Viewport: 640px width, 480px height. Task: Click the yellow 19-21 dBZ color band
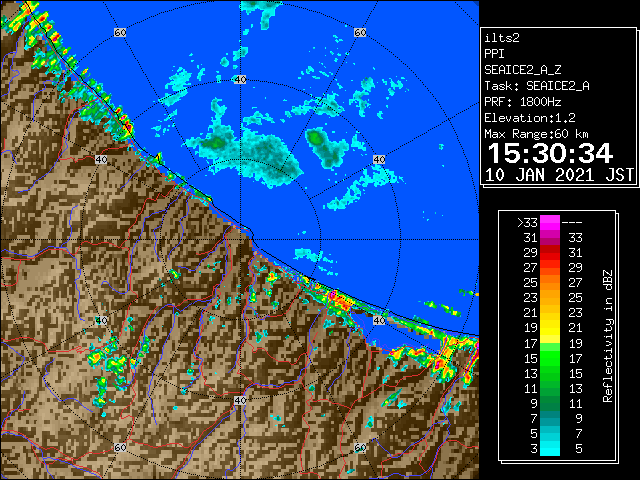pyautogui.click(x=550, y=328)
